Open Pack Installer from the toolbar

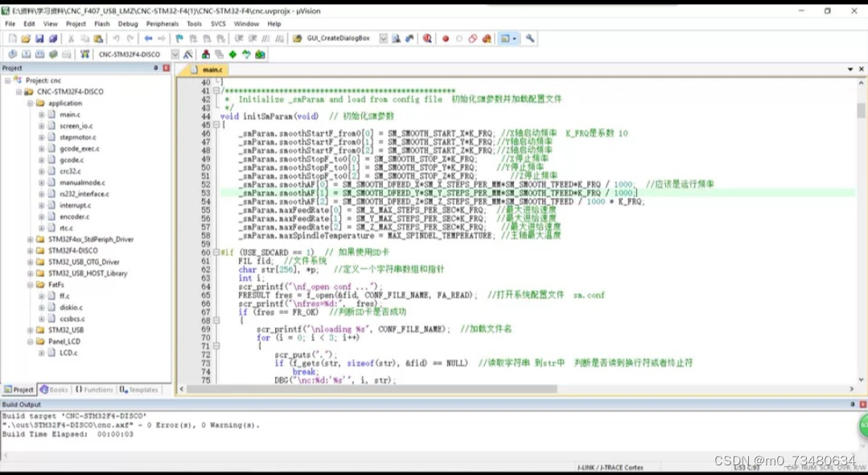260,54
